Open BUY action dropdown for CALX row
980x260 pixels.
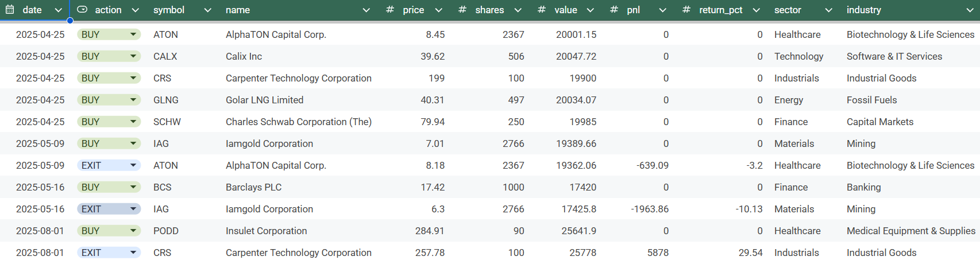133,56
